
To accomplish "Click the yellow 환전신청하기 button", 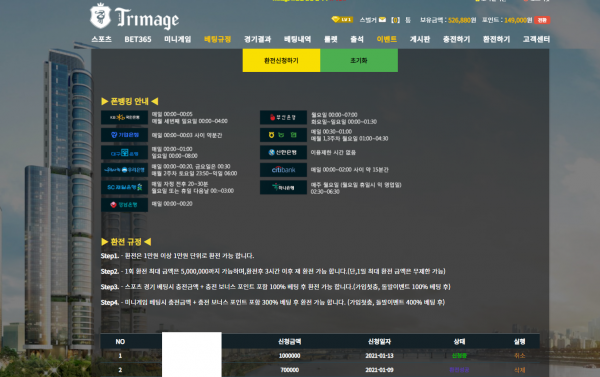I will [281, 60].
